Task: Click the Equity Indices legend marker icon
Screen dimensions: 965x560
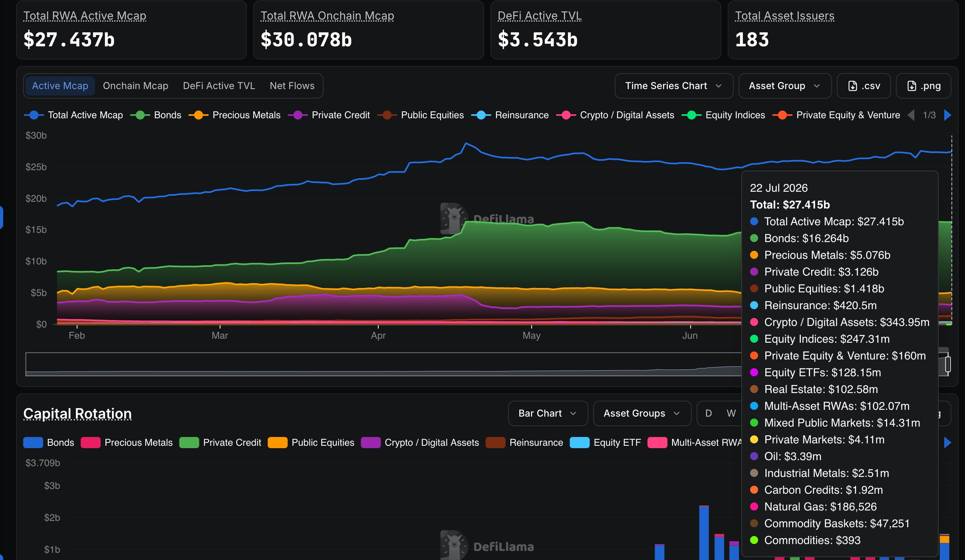Action: pyautogui.click(x=691, y=115)
